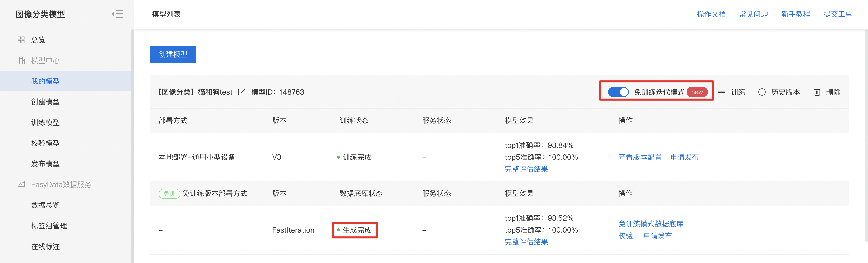Edit model name via the pencil icon

click(242, 92)
